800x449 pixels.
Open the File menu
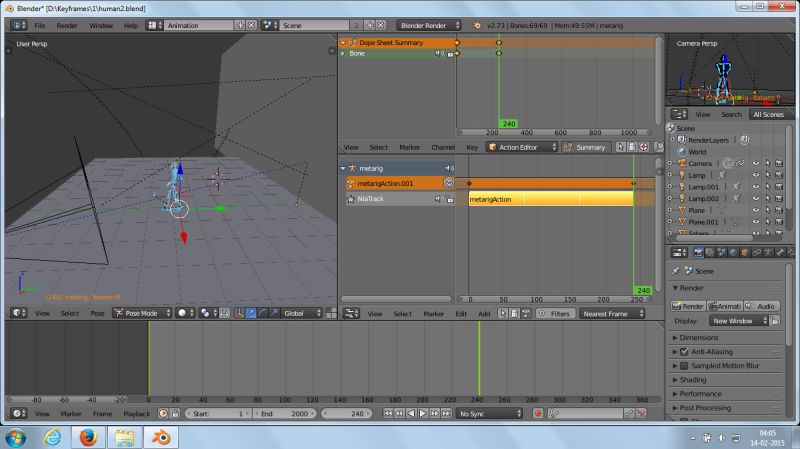(x=40, y=26)
